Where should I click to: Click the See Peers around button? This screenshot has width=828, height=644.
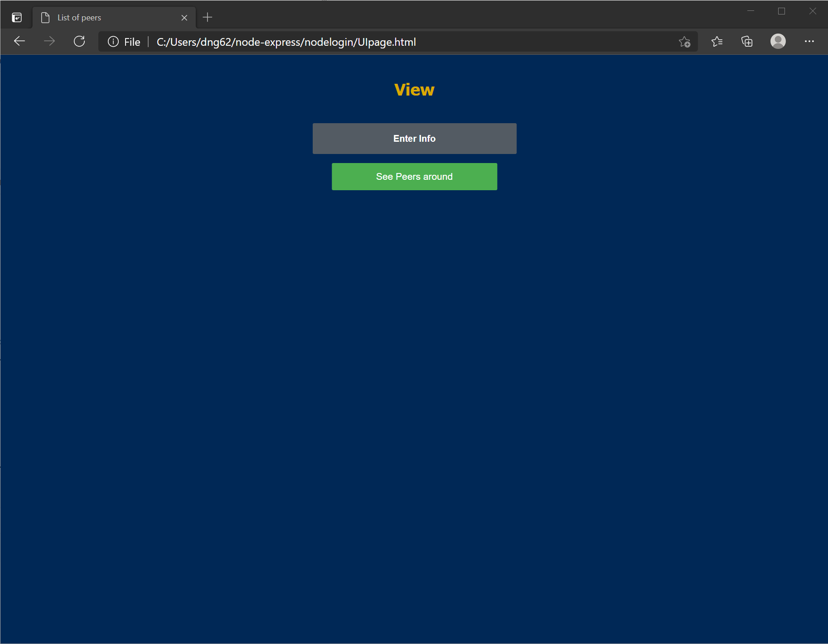pos(414,176)
